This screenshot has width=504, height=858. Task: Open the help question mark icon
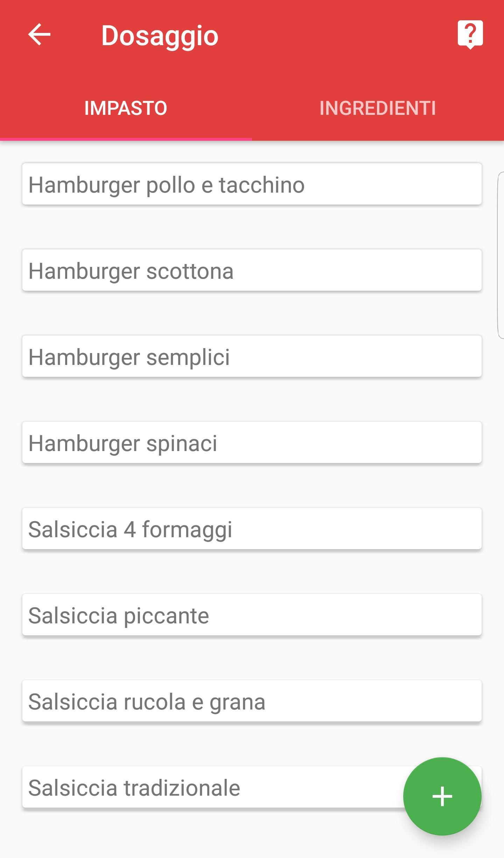[x=470, y=35]
